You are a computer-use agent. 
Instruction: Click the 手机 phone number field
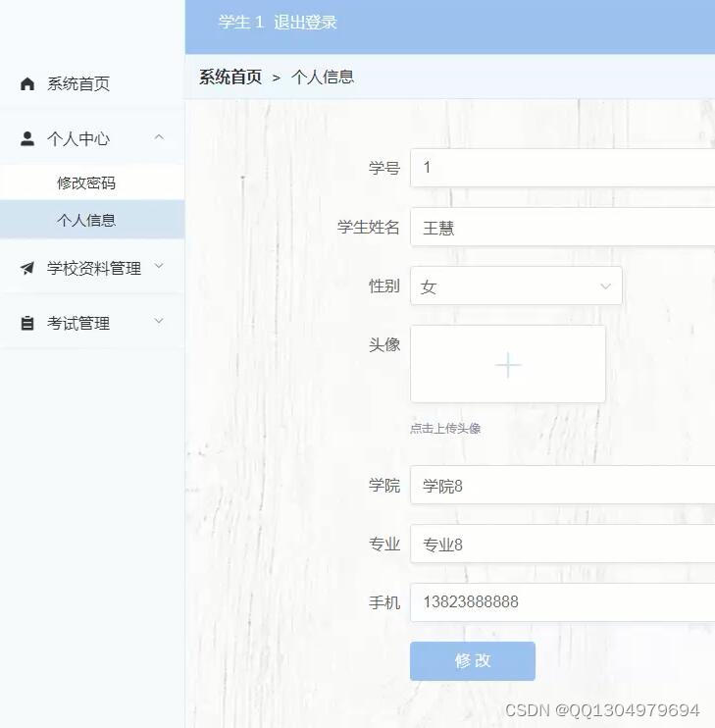pos(564,602)
